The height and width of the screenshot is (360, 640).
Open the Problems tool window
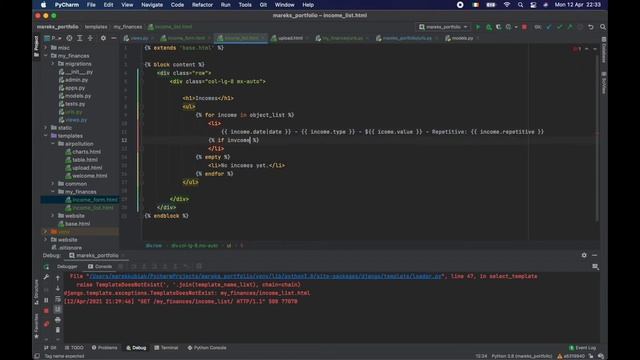pos(104,348)
